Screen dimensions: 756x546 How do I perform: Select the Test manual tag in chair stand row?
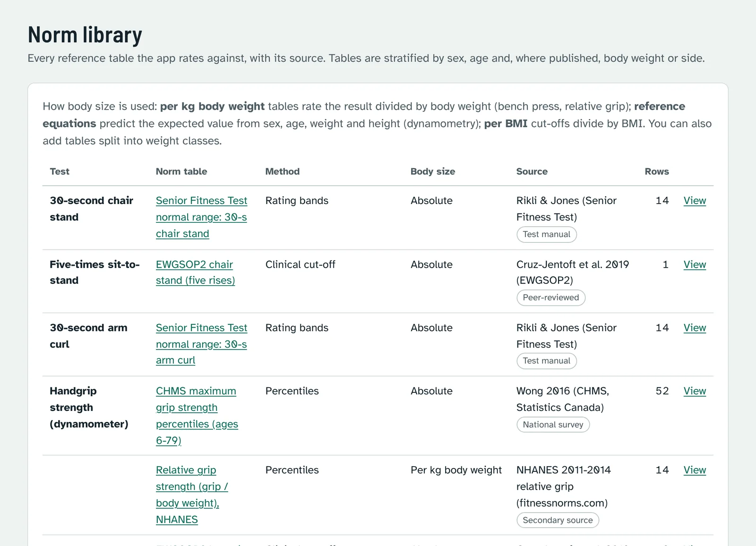coord(547,234)
